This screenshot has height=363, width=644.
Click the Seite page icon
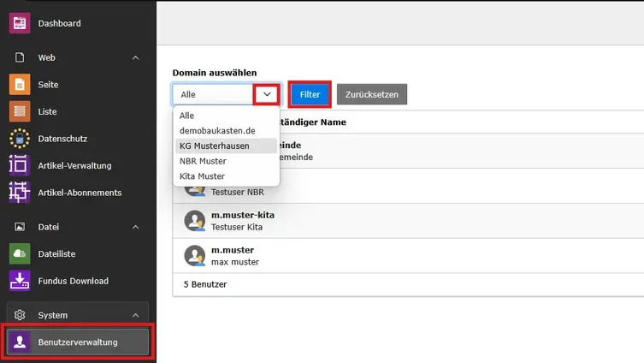(19, 85)
